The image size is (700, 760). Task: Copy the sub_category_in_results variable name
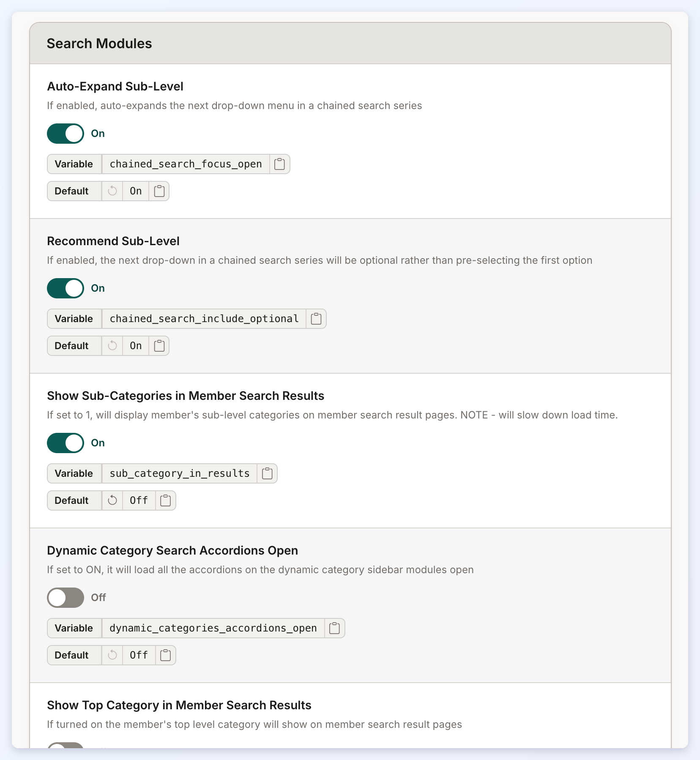(x=267, y=473)
